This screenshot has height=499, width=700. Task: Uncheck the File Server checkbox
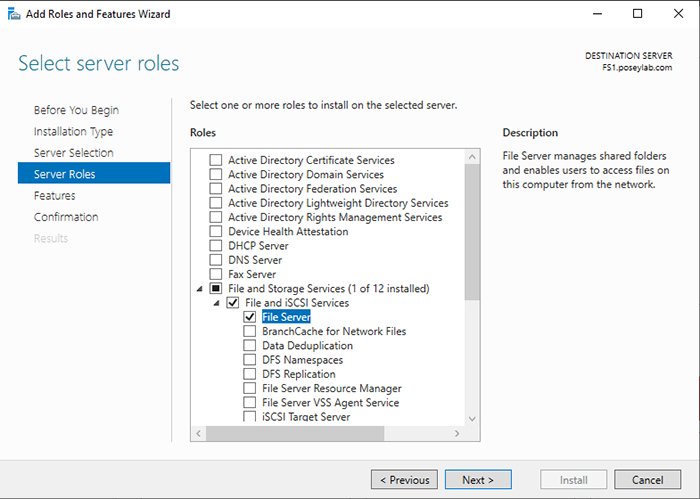coord(249,317)
